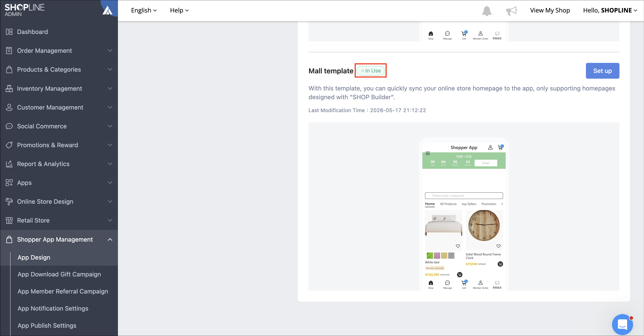Select top Sellers tab in preview
The image size is (644, 336).
(469, 204)
